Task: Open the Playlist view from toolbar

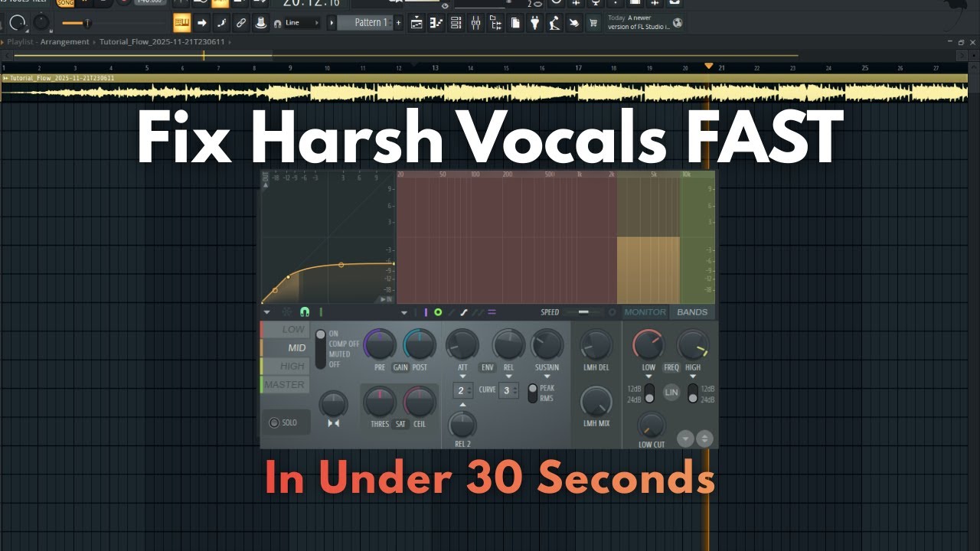Action: 416,23
